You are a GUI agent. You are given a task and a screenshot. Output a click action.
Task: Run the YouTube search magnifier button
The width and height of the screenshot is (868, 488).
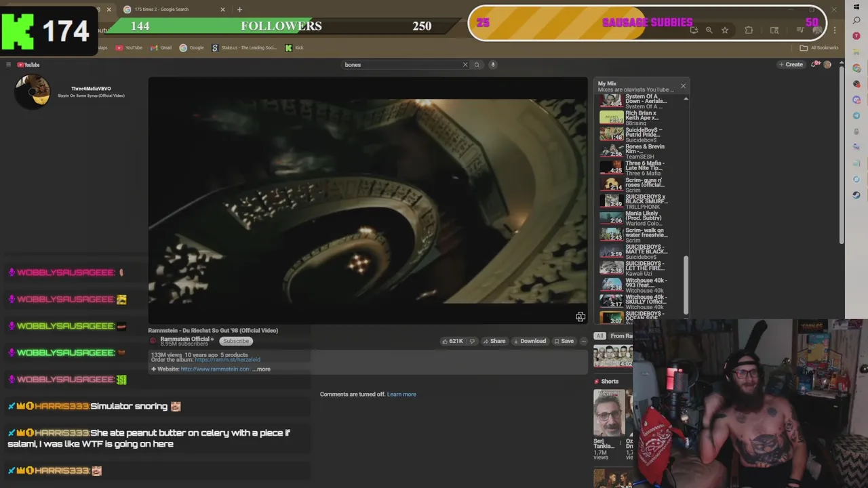pyautogui.click(x=477, y=64)
